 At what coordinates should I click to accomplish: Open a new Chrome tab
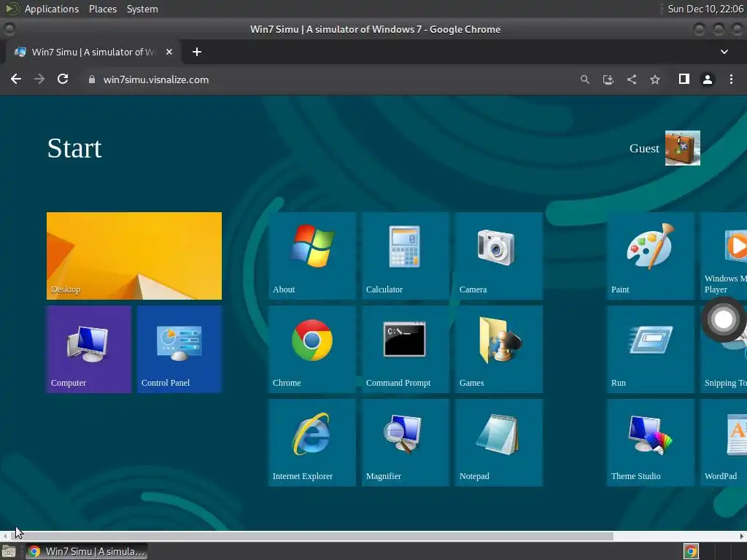pos(197,52)
